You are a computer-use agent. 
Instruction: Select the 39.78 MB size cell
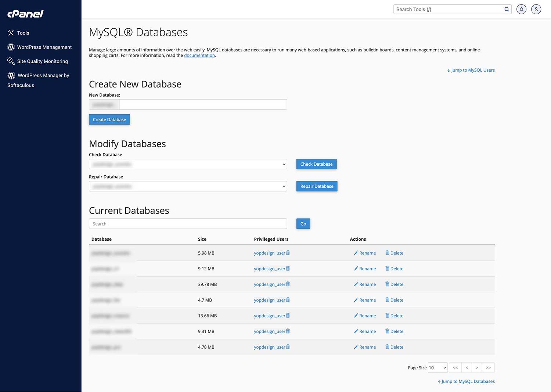click(207, 284)
